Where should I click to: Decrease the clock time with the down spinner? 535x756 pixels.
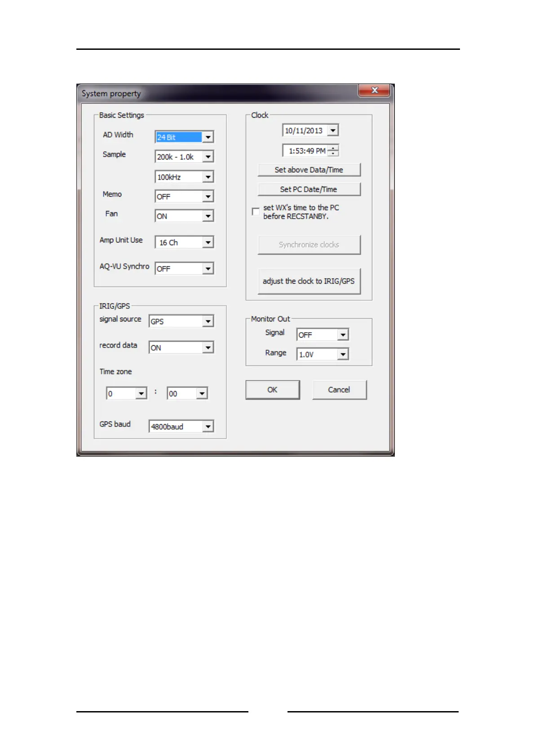333,154
